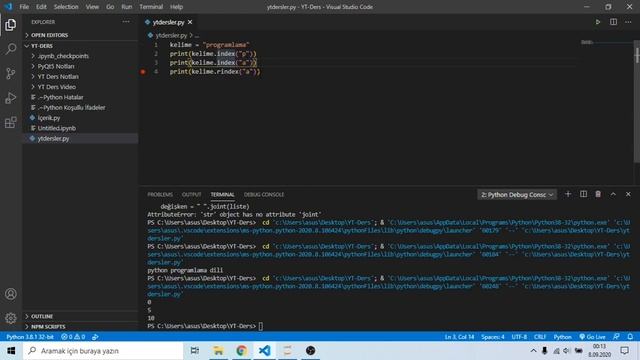This screenshot has height=360, width=640.
Task: Split the terminal panel
Action: [x=583, y=194]
